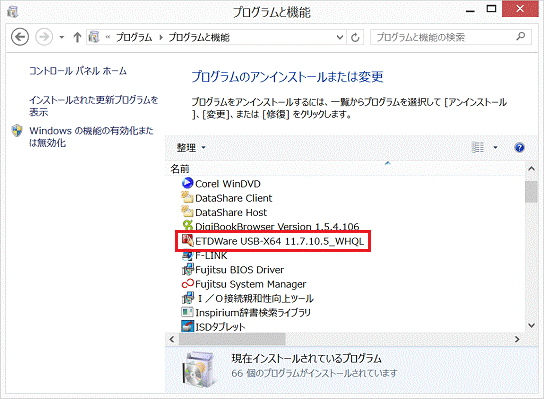Click the installed programs details icon
This screenshot has height=399, width=544.
point(199,370)
